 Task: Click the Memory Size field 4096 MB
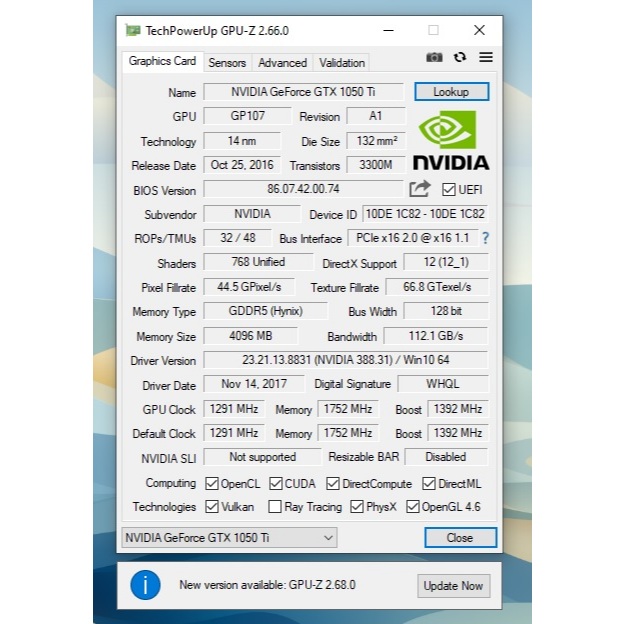[251, 336]
